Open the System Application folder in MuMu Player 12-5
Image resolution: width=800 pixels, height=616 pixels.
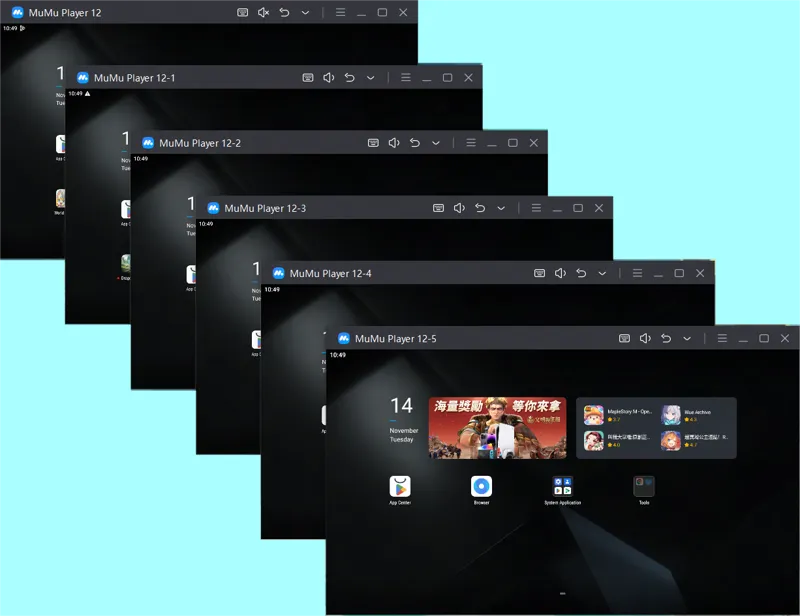pyautogui.click(x=563, y=486)
